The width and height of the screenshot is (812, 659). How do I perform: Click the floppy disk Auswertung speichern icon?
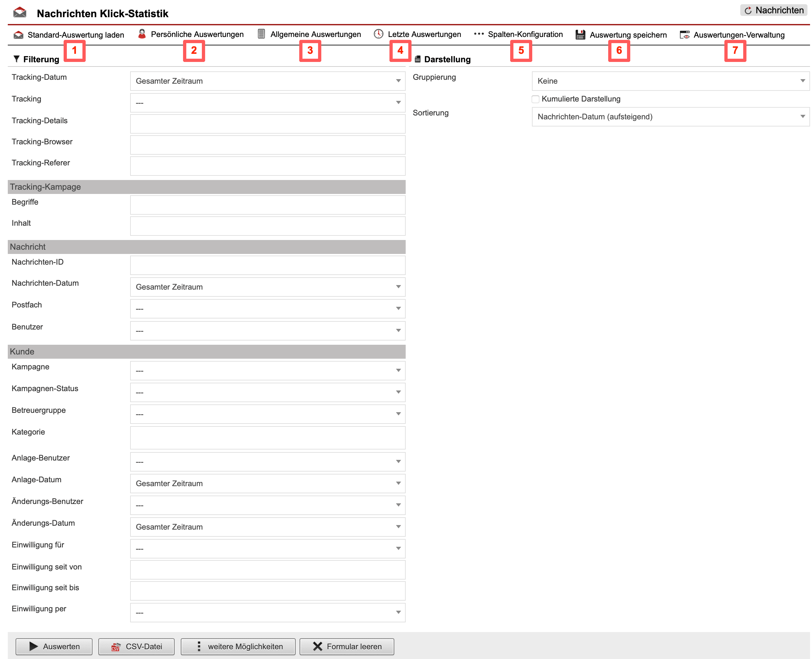coord(580,35)
